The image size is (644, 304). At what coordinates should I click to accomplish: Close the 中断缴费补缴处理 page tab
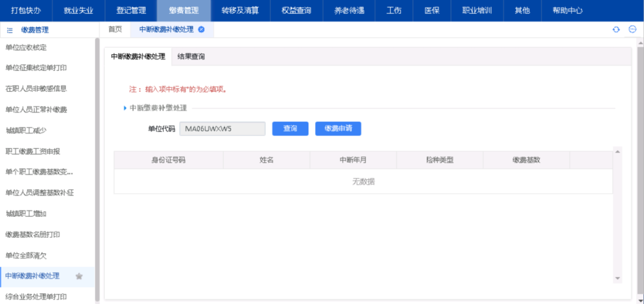[202, 29]
